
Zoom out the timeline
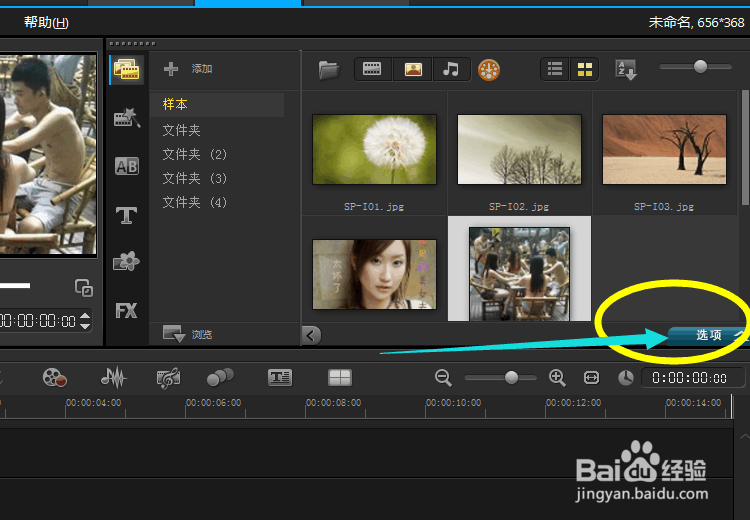pyautogui.click(x=443, y=377)
